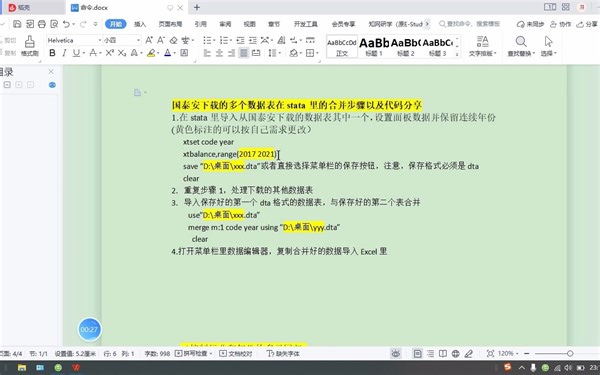Expand bullet list options
Viewport: 600px width, 375px height.
click(x=214, y=40)
